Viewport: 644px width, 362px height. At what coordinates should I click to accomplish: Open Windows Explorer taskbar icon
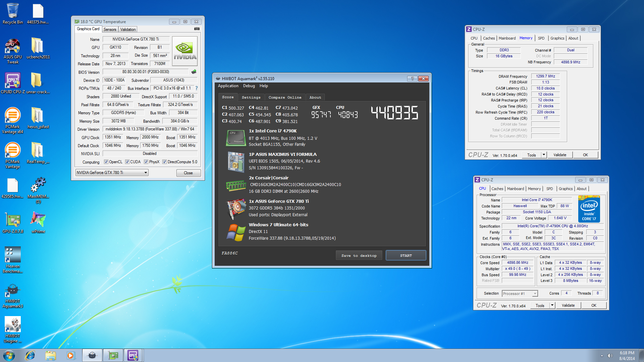pos(50,355)
